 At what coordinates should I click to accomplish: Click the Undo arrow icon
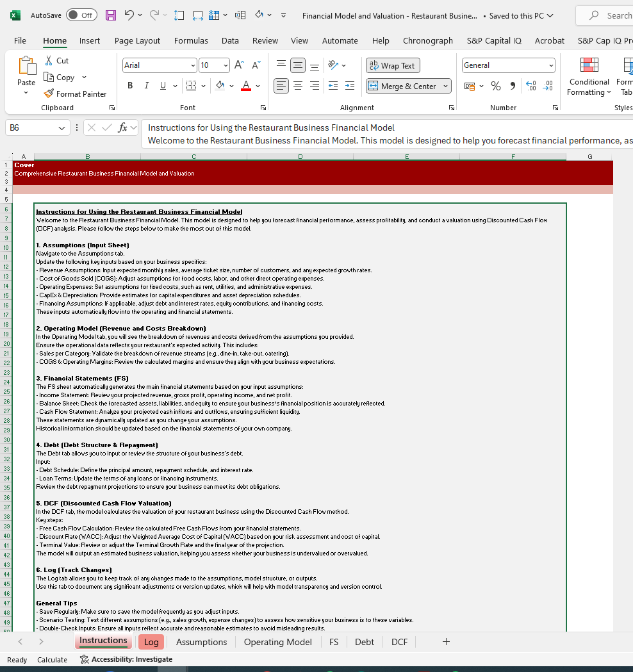[x=129, y=15]
